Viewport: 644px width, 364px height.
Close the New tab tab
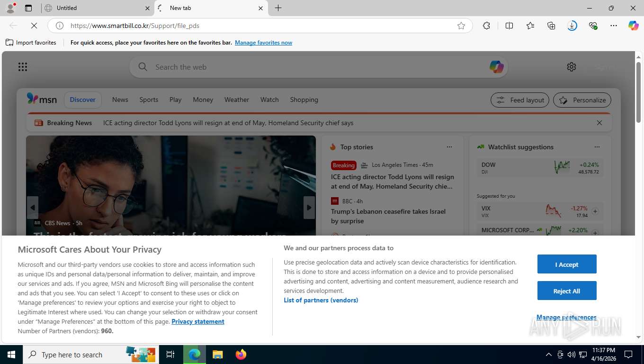[260, 8]
